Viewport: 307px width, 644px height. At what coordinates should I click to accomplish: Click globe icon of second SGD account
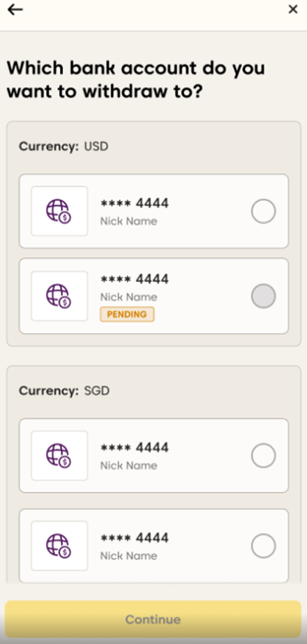click(59, 546)
